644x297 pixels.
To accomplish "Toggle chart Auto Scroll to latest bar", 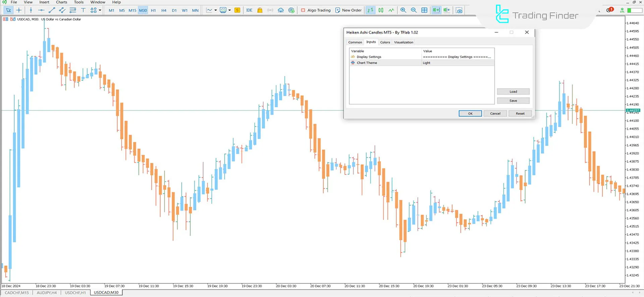I will tap(436, 10).
